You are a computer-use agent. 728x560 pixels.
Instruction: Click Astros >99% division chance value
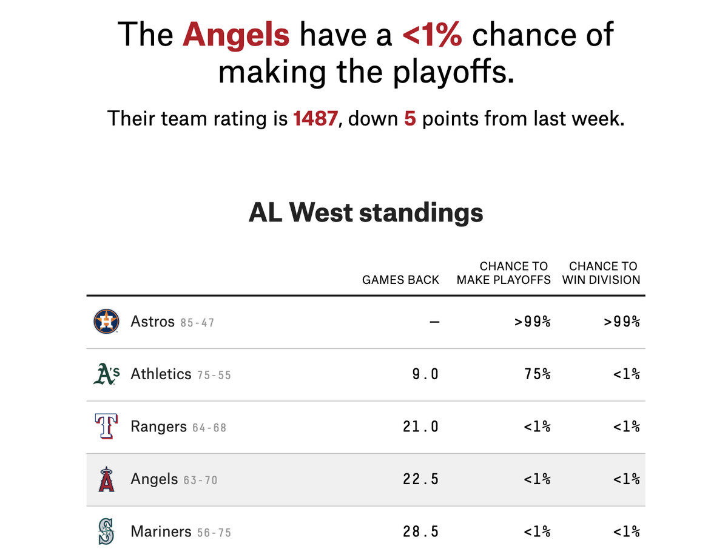(x=622, y=322)
